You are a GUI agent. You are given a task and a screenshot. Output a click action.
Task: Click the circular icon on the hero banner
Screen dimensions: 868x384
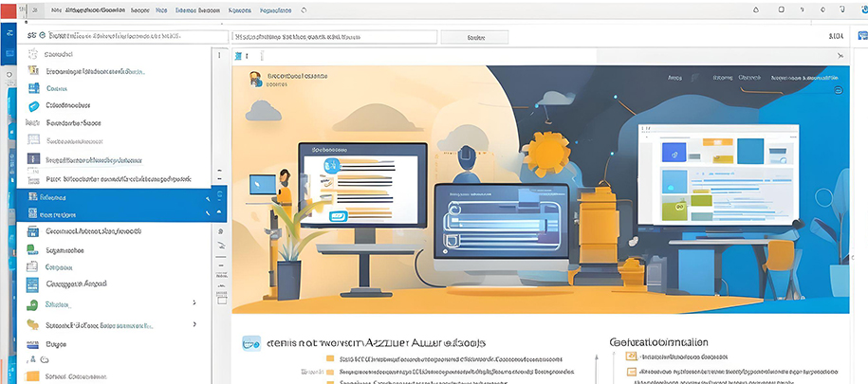tap(838, 91)
